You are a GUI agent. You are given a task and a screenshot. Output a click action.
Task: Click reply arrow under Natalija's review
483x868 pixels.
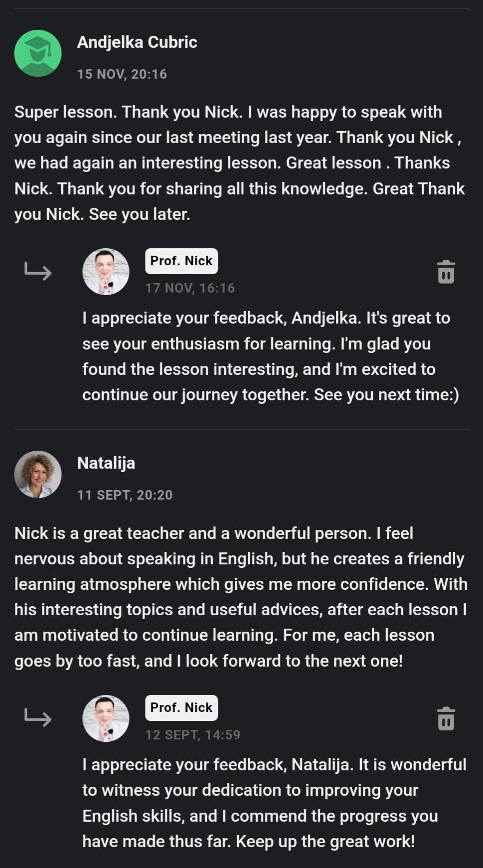tap(38, 718)
